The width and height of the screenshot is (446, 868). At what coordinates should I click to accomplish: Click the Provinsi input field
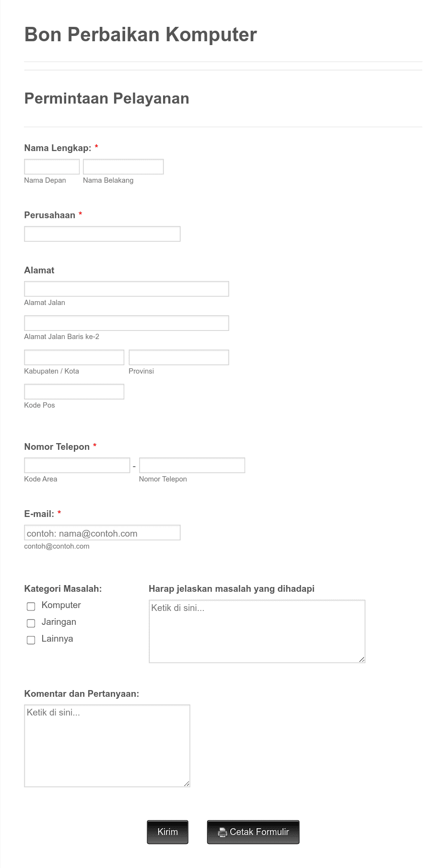(x=178, y=357)
